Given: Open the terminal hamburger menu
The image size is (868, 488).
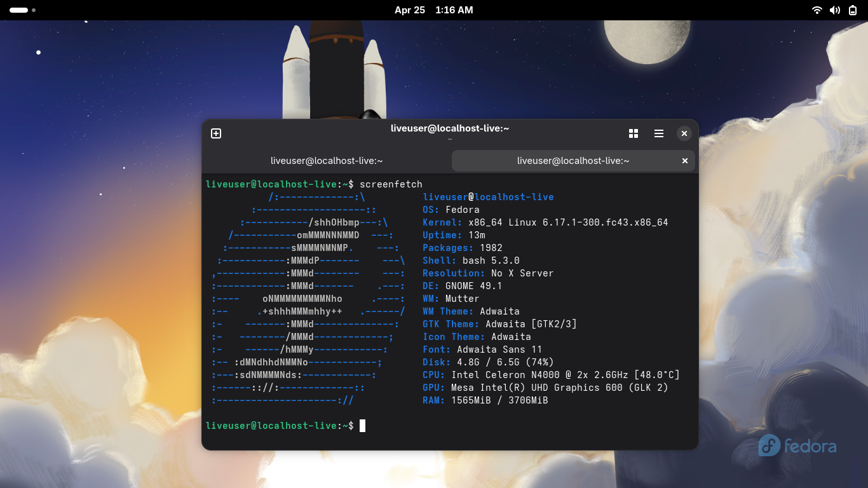Looking at the screenshot, I should point(659,133).
